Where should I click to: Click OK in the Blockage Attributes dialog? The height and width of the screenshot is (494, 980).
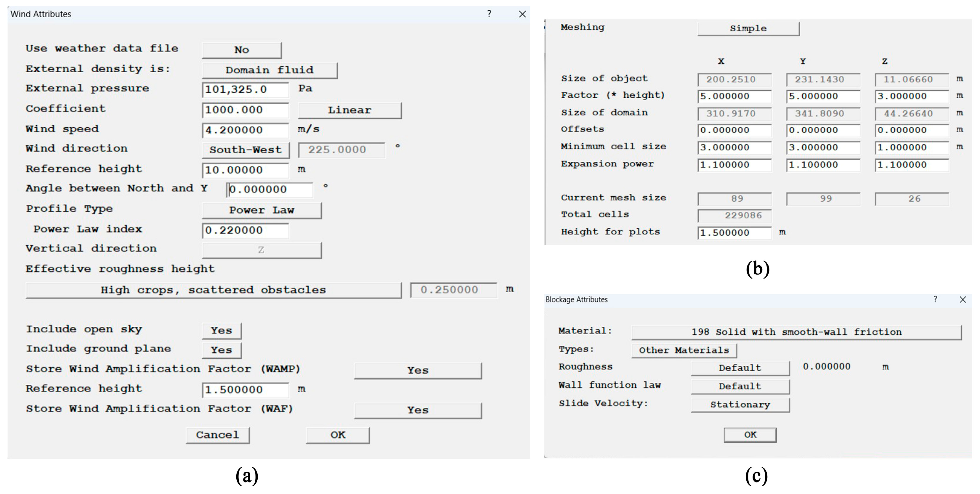750,435
